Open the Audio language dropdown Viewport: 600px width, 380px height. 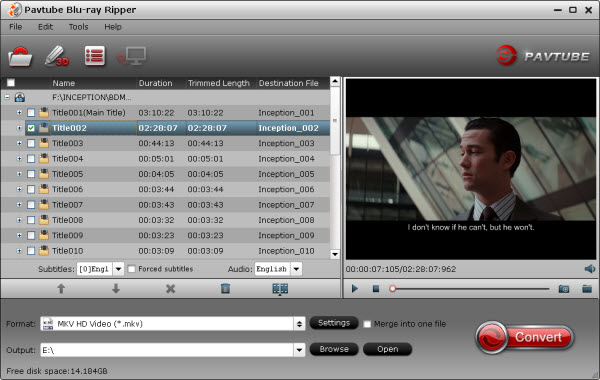point(296,269)
